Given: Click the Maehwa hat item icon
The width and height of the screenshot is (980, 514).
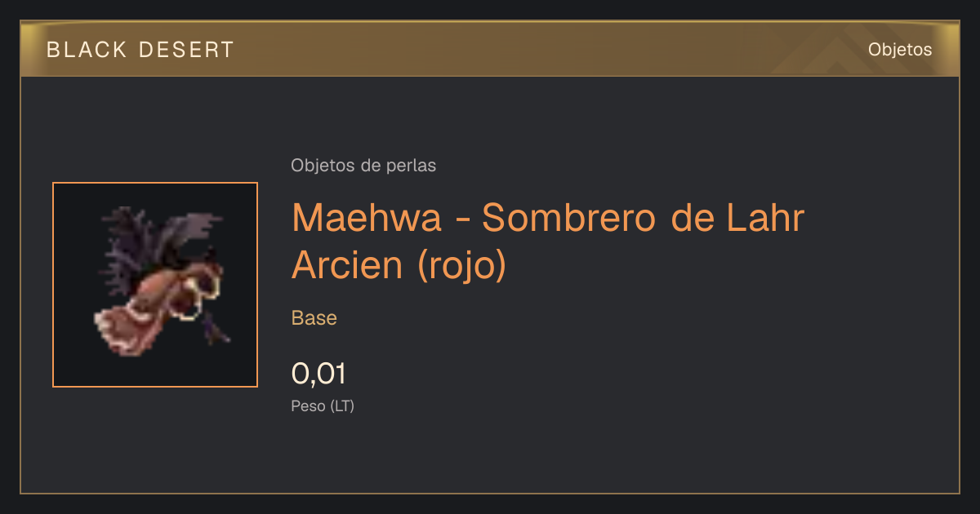Looking at the screenshot, I should [x=155, y=285].
